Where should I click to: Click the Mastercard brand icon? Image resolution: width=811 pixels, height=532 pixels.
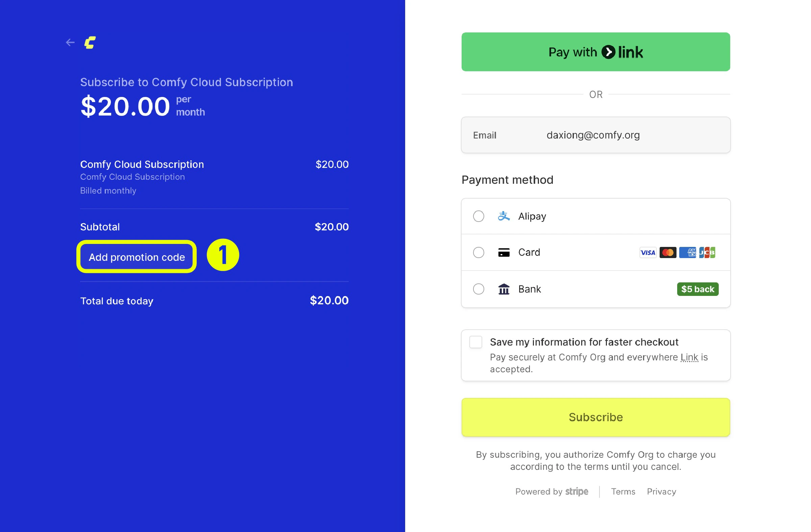tap(667, 252)
